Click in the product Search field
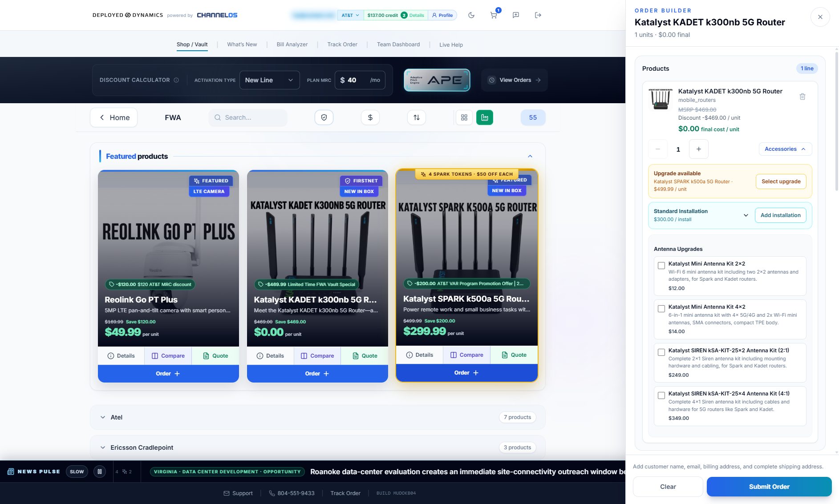Viewport: 839px width, 504px height. tap(248, 117)
